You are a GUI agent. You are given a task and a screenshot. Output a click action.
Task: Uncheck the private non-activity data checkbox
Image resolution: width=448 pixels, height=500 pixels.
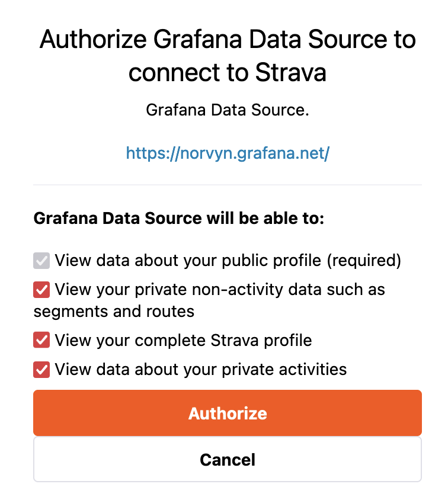(x=41, y=290)
